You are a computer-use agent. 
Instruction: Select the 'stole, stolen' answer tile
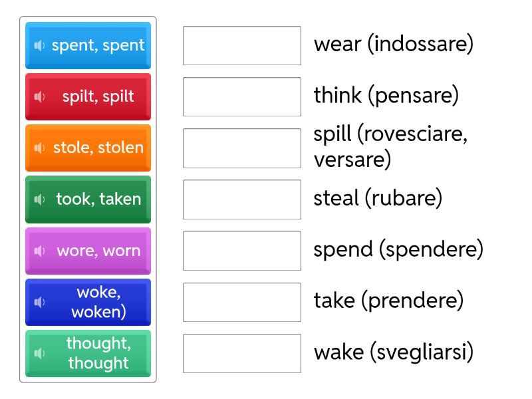pyautogui.click(x=98, y=148)
